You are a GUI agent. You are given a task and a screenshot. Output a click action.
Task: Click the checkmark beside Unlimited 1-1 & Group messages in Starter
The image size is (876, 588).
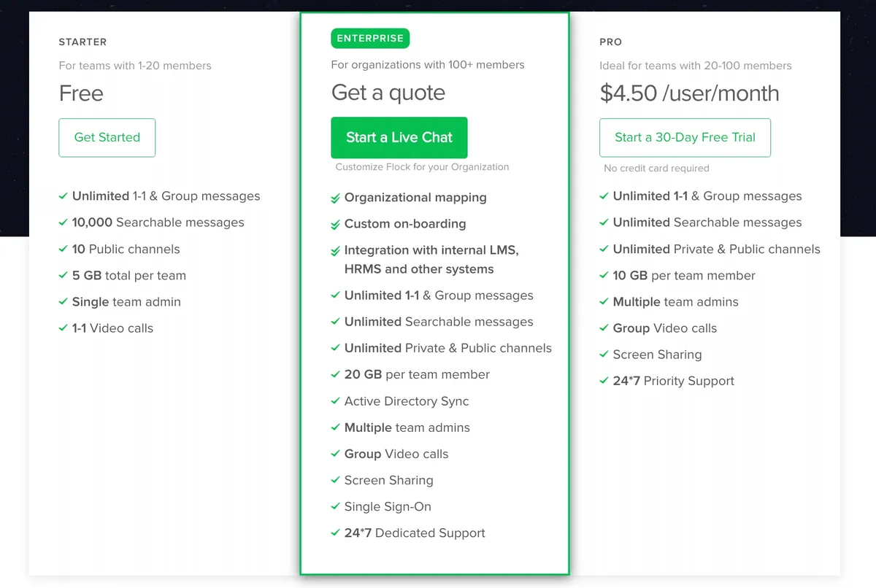point(63,196)
